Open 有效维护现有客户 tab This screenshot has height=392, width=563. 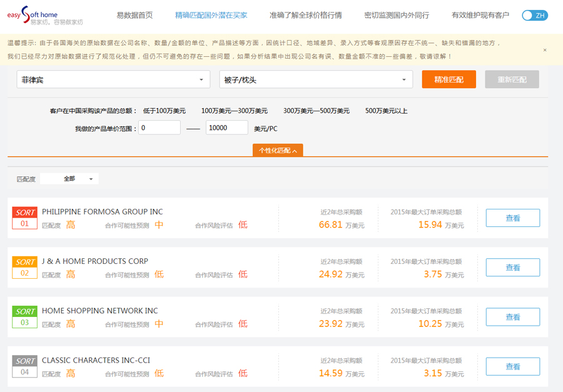point(480,15)
